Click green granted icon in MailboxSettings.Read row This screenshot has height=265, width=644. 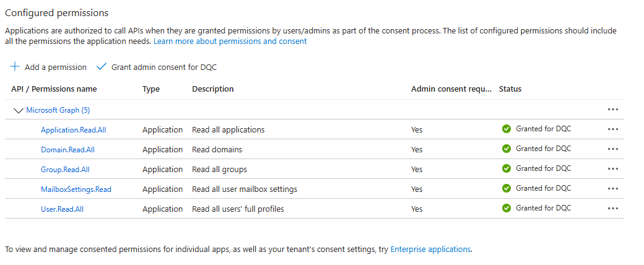click(x=507, y=188)
